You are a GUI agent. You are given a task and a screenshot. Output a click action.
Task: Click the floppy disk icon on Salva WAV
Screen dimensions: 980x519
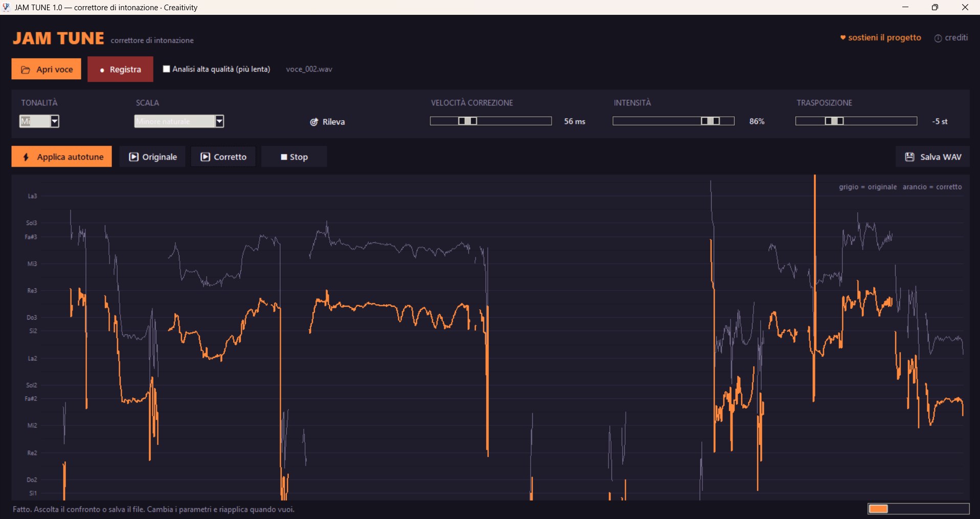pyautogui.click(x=909, y=157)
